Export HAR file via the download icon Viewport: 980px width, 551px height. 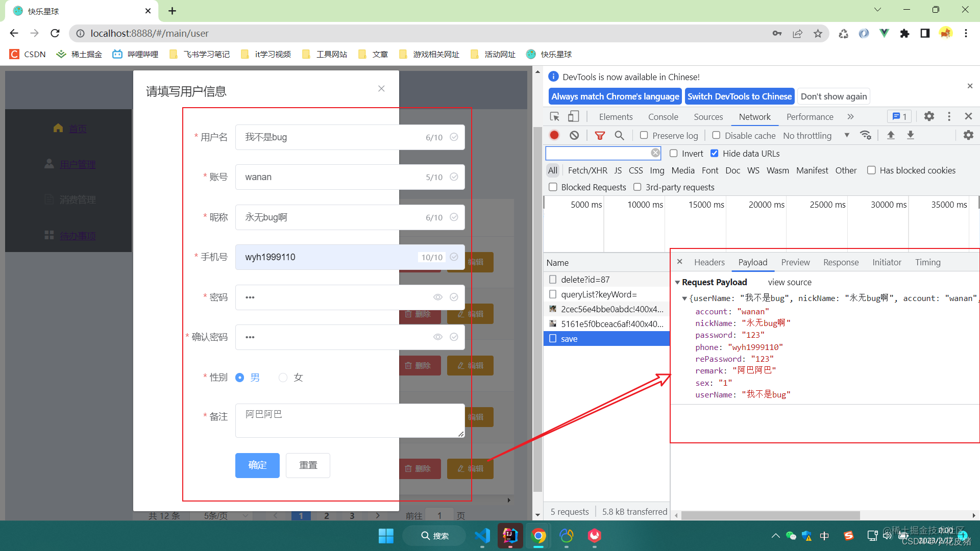click(911, 135)
